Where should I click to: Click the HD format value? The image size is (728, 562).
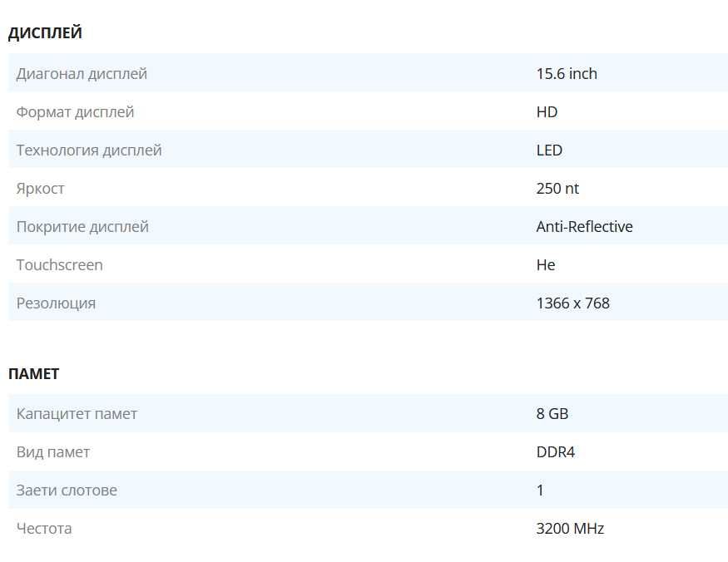coord(547,112)
